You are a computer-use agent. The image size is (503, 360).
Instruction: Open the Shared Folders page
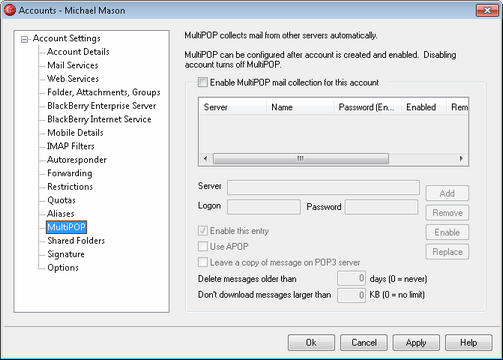coord(76,240)
